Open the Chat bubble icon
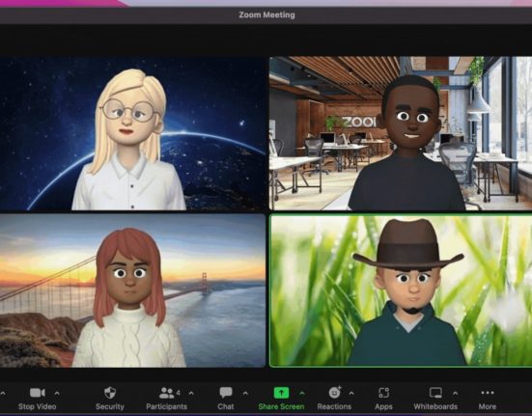Viewport: 532px width, 416px height. click(x=226, y=393)
